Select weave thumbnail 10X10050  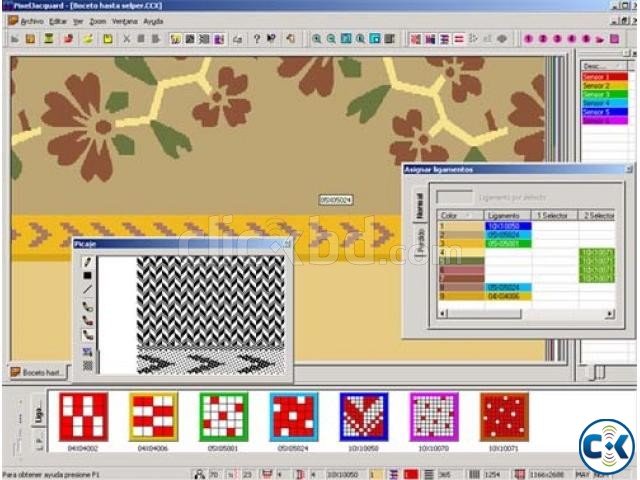coord(362,416)
